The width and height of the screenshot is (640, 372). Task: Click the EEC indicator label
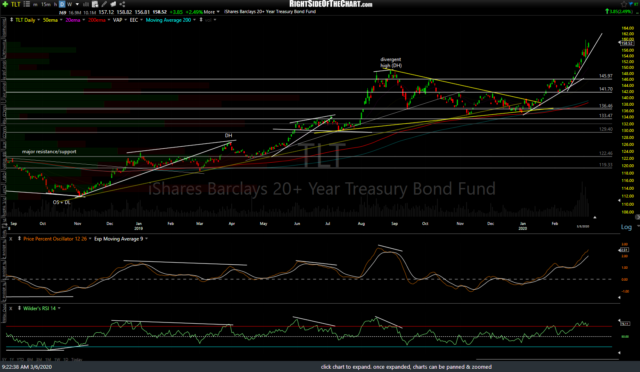coord(133,20)
